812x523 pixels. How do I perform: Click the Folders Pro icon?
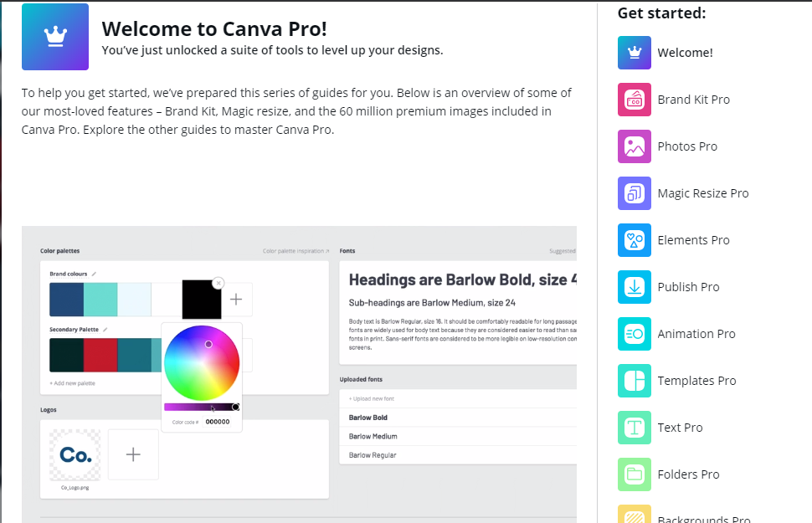[x=634, y=474]
